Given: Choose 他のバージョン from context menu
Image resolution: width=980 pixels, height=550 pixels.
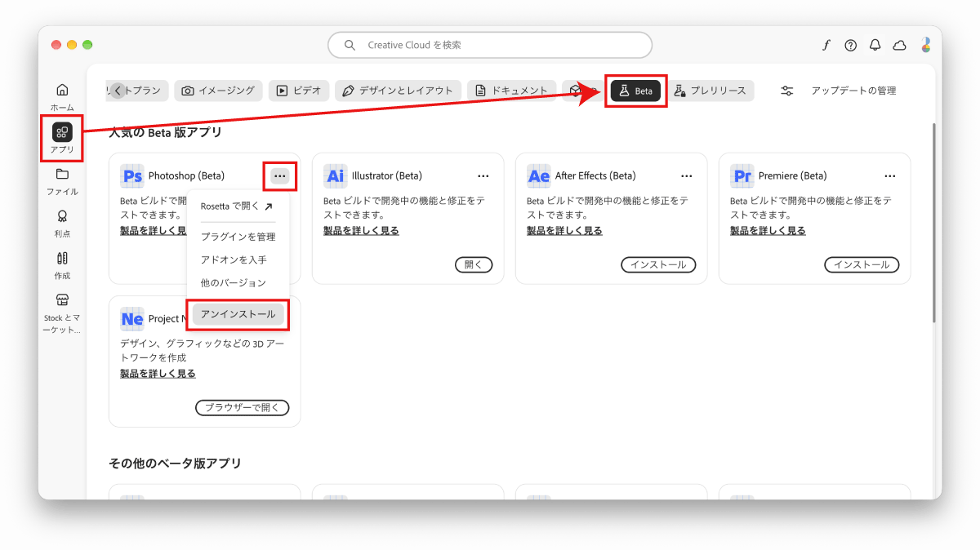Looking at the screenshot, I should (234, 282).
